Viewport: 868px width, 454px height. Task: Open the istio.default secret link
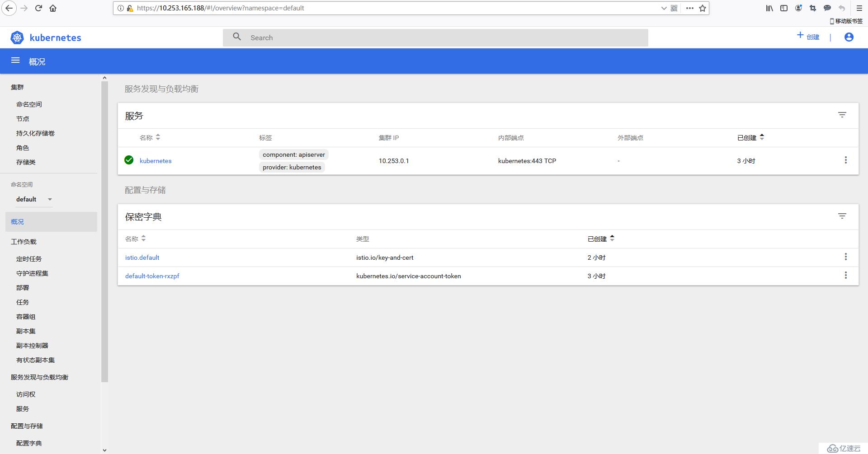pos(142,257)
